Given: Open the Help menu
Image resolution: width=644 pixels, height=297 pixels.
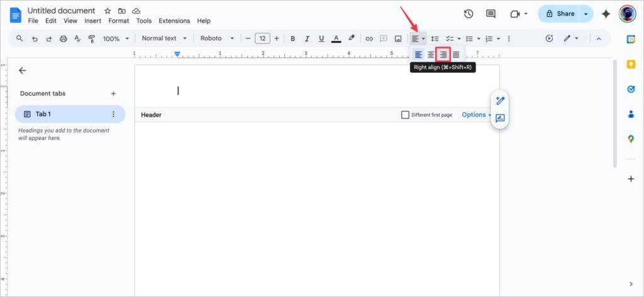Looking at the screenshot, I should pos(204,21).
